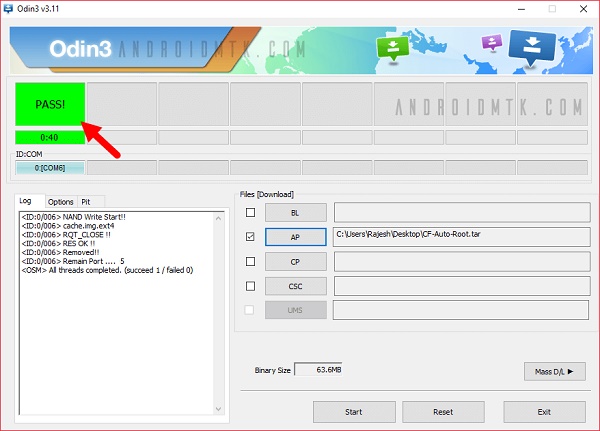Start the flashing process

(354, 412)
